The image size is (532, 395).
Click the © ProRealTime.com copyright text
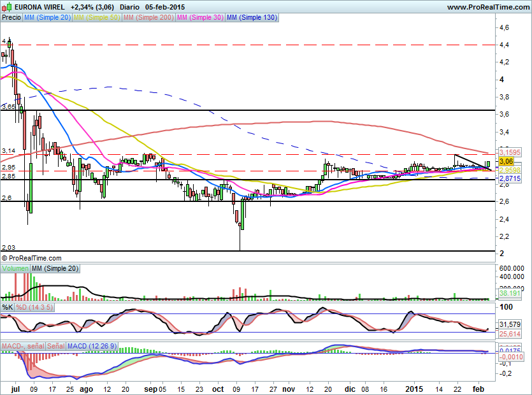[x=32, y=258]
